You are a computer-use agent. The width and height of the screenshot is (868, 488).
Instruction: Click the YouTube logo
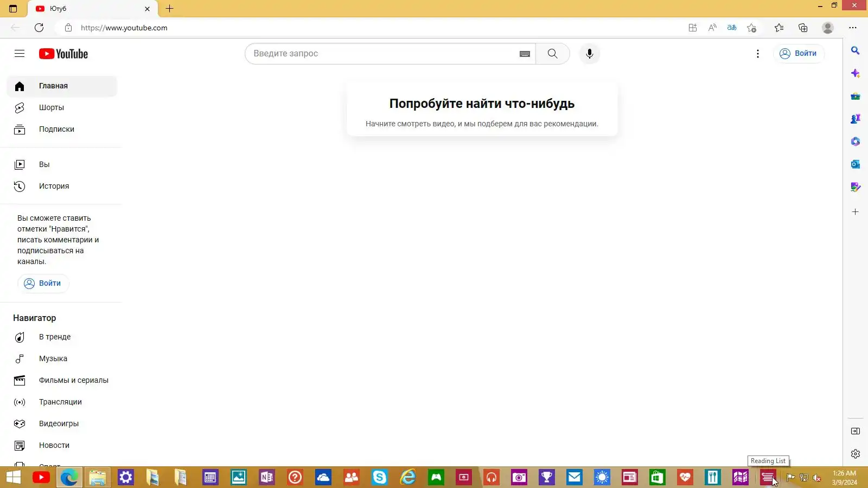[63, 54]
